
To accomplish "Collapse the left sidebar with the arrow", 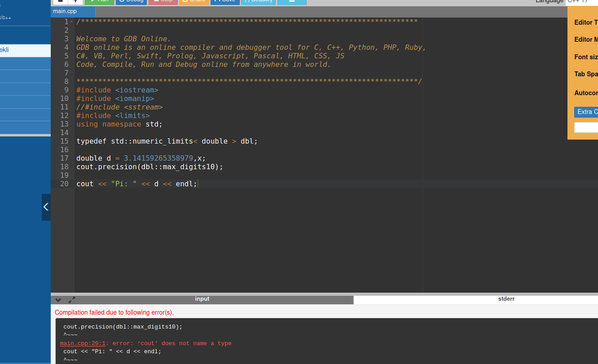I will [46, 207].
